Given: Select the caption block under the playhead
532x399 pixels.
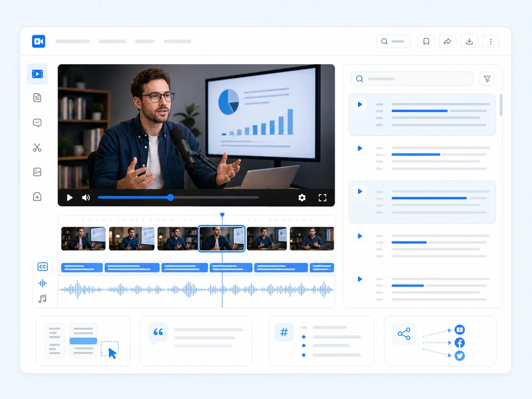Looking at the screenshot, I should 231,268.
